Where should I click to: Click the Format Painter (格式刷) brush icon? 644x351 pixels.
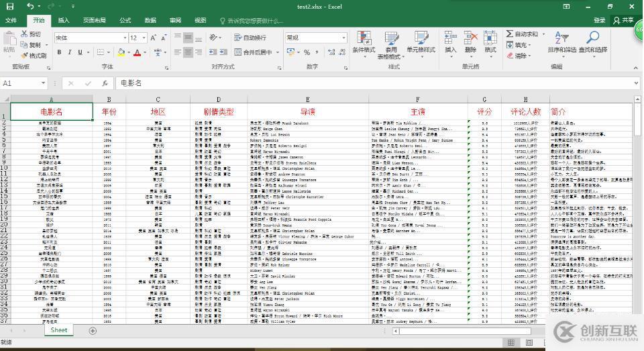click(24, 56)
